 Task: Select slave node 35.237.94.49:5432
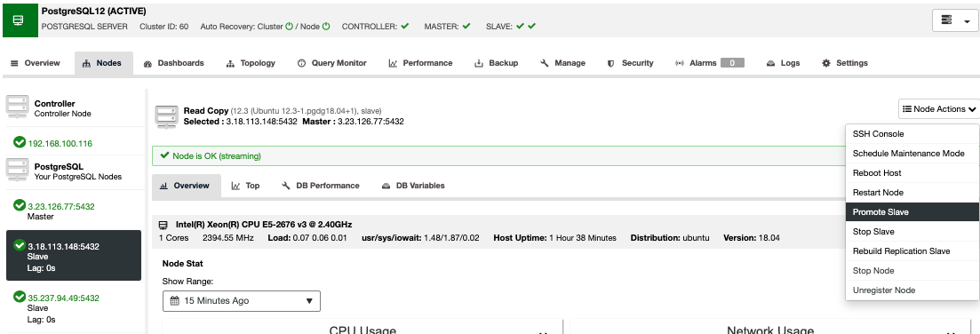click(x=64, y=298)
